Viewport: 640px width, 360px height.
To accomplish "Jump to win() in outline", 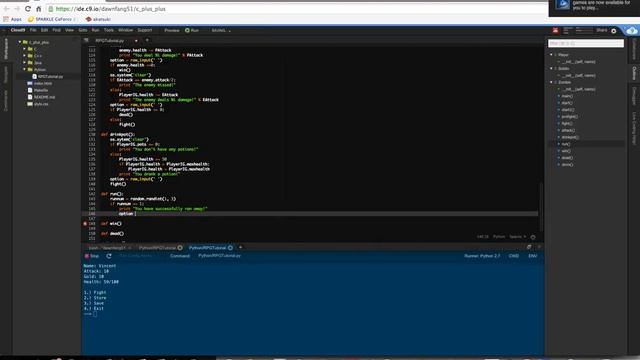I will 566,151.
